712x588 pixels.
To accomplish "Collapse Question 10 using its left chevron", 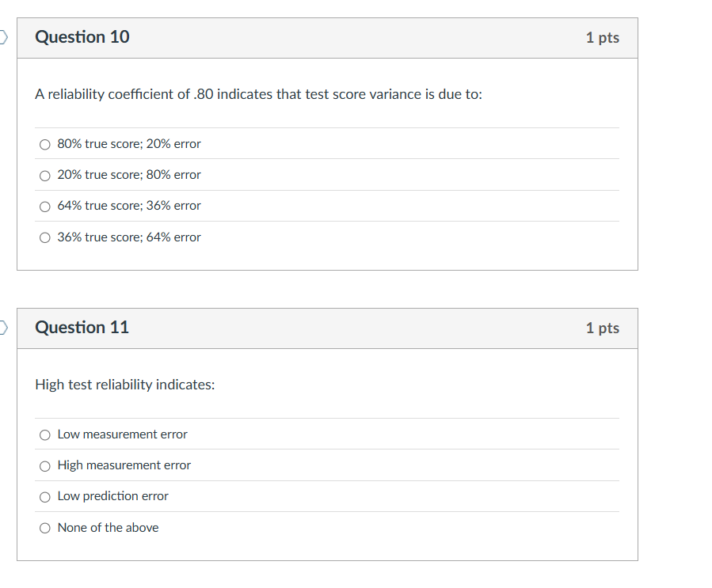I will (x=2, y=36).
